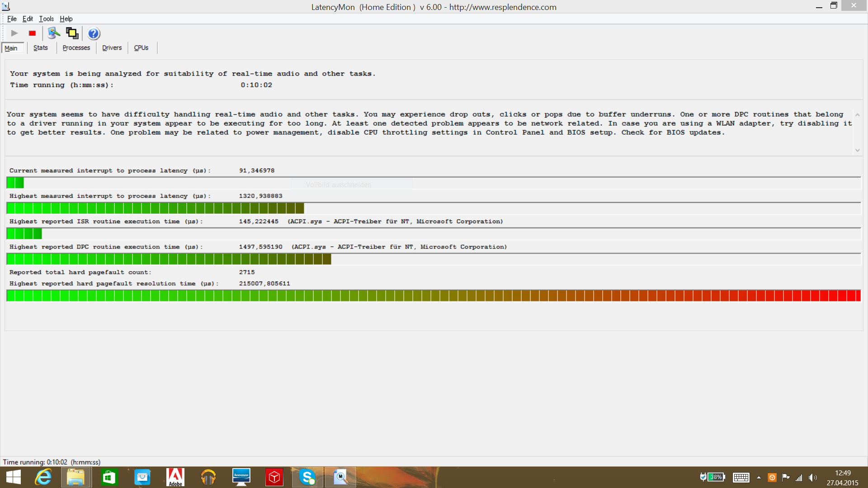The width and height of the screenshot is (868, 488).
Task: Switch to the Stats tab
Action: [x=40, y=48]
